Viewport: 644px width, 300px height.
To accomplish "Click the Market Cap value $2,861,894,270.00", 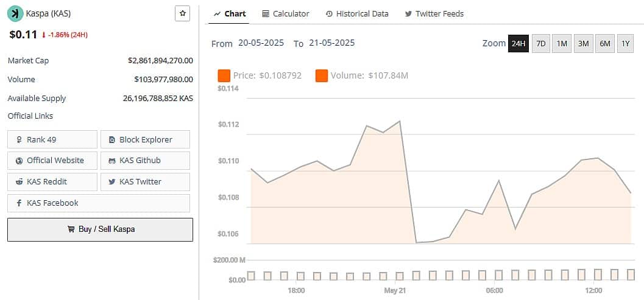I will (160, 61).
